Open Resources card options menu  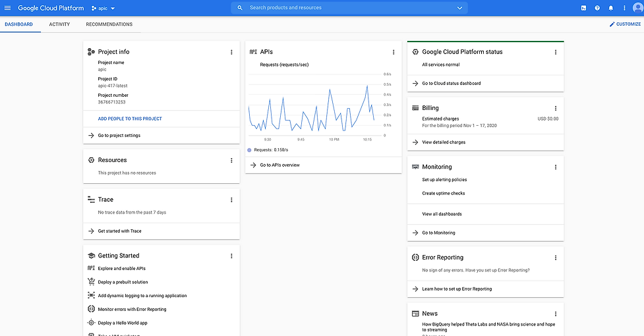231,160
